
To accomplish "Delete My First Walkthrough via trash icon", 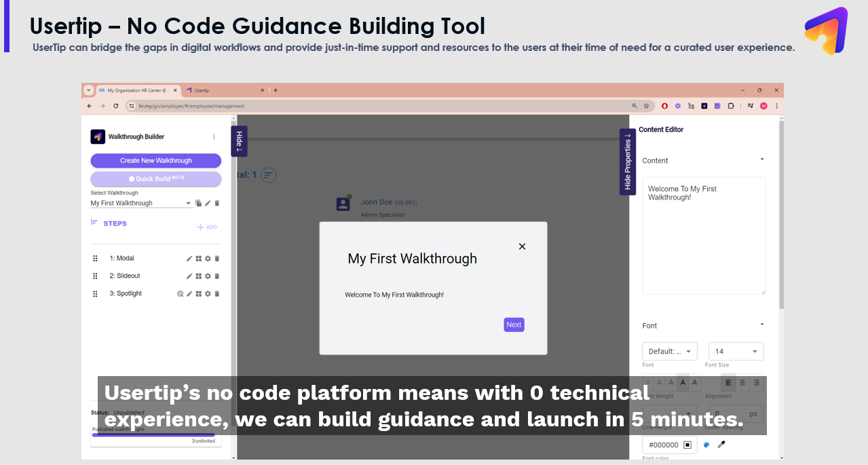I will tap(217, 203).
